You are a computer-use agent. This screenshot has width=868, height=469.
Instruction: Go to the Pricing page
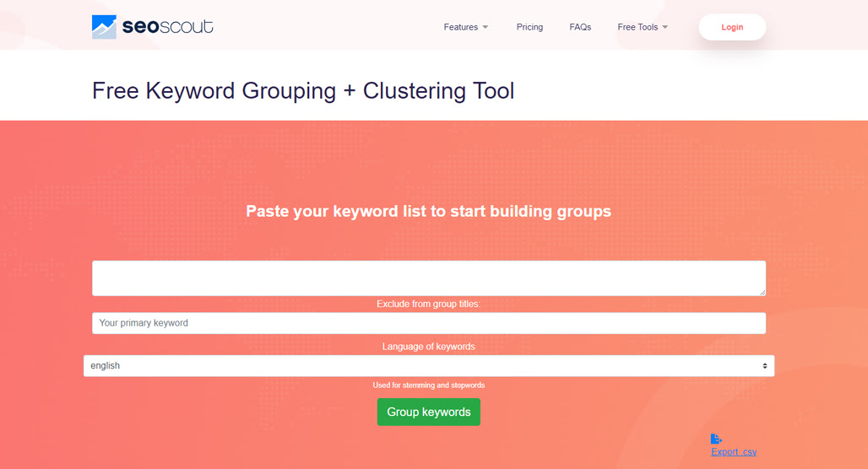point(529,27)
